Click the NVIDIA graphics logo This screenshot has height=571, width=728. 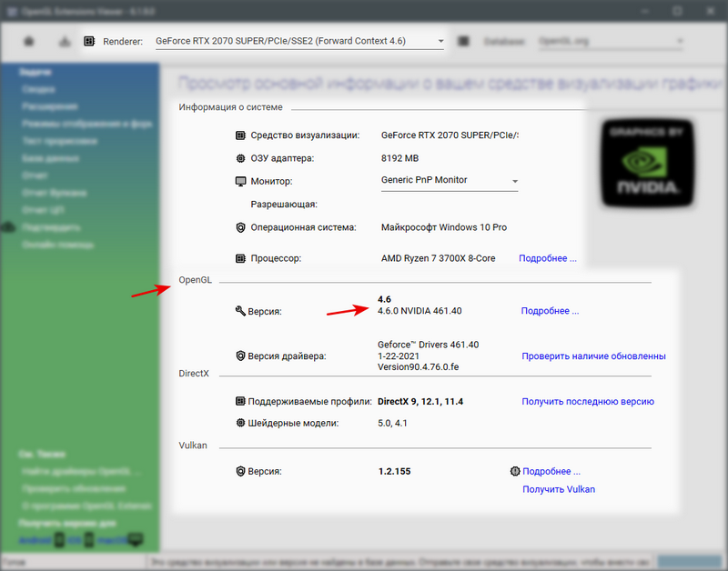pyautogui.click(x=647, y=163)
